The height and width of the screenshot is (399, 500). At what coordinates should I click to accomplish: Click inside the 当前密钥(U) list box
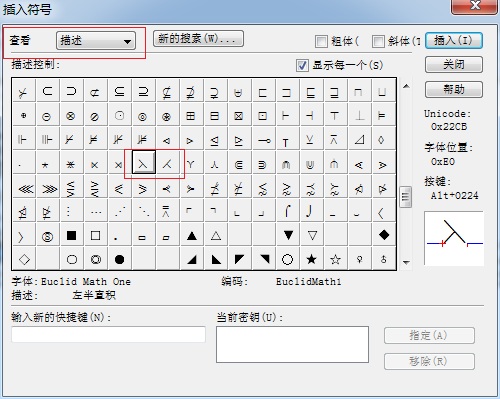point(292,344)
